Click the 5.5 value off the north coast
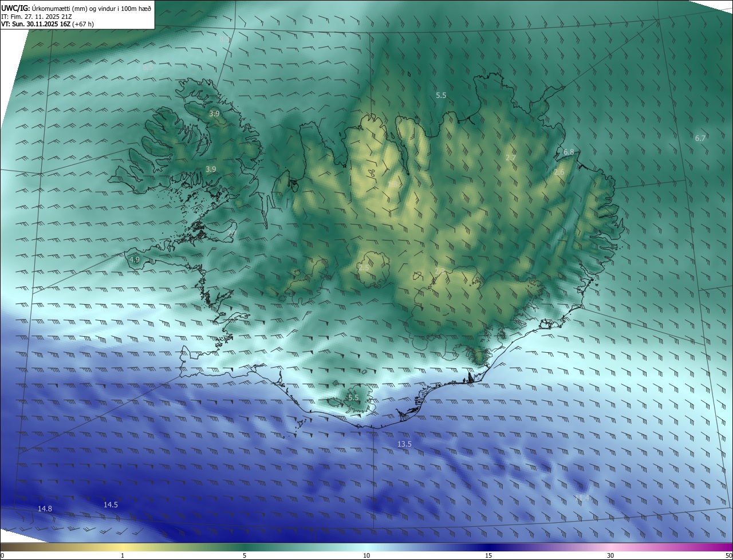Viewport: 733px width, 560px height. click(x=440, y=96)
